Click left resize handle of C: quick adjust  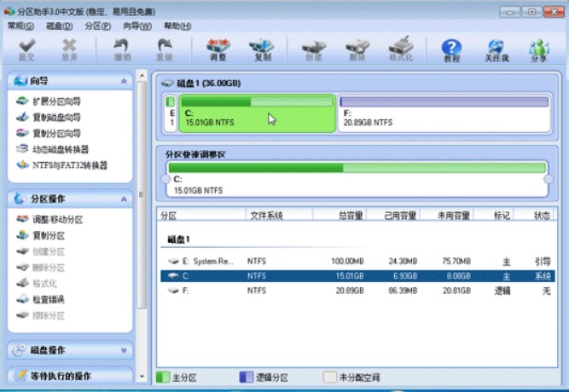tap(165, 179)
